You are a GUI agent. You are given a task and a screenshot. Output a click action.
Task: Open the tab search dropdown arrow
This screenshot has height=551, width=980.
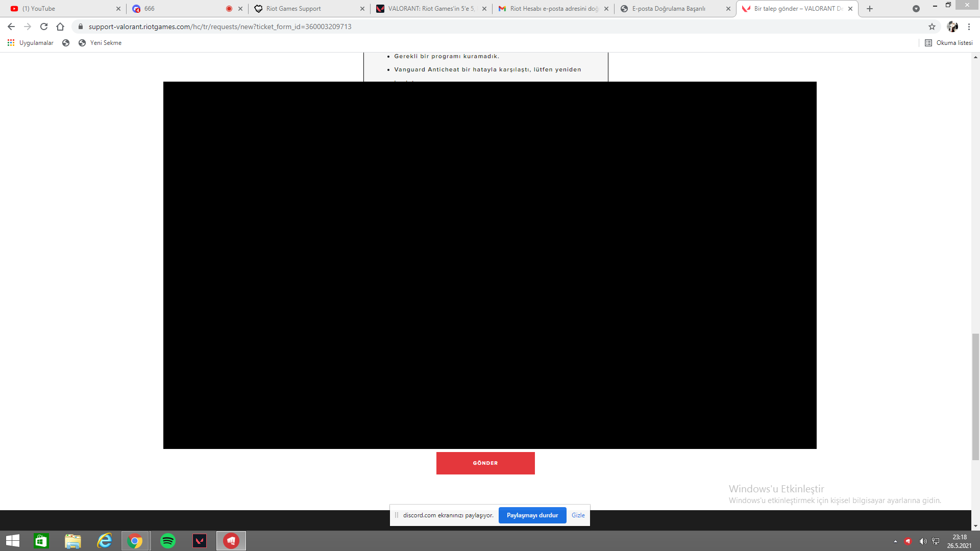point(916,9)
